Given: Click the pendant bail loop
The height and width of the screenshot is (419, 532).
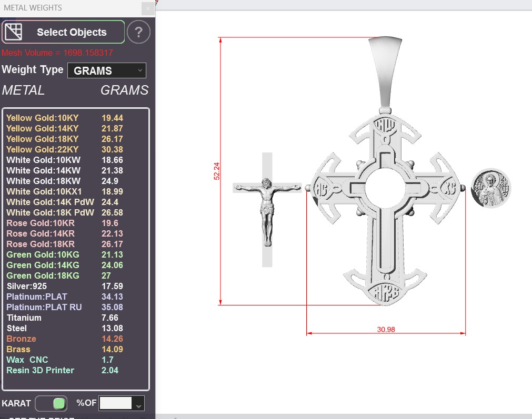Looking at the screenshot, I should pyautogui.click(x=385, y=73).
